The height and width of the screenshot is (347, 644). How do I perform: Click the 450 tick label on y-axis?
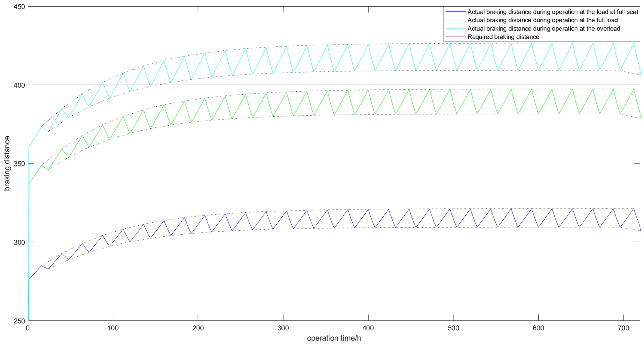[19, 7]
